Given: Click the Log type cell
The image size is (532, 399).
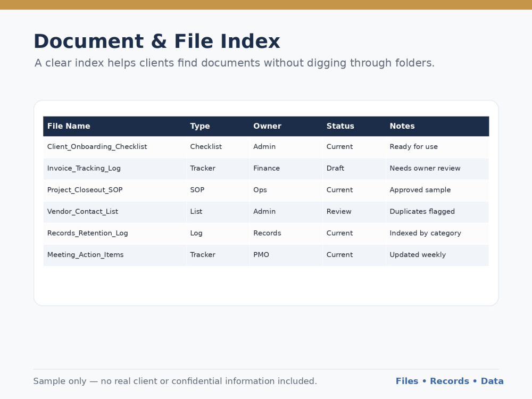Looking at the screenshot, I should tap(196, 234).
